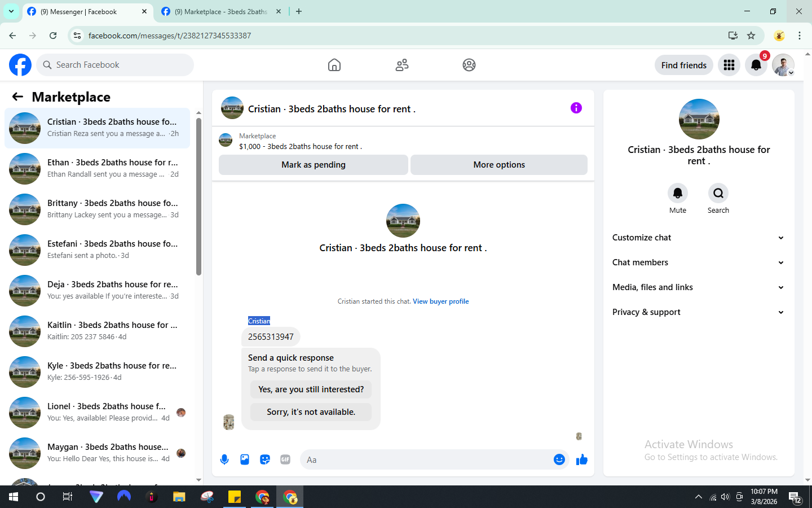812x508 pixels.
Task: Reload the page in browser
Action: [53, 36]
